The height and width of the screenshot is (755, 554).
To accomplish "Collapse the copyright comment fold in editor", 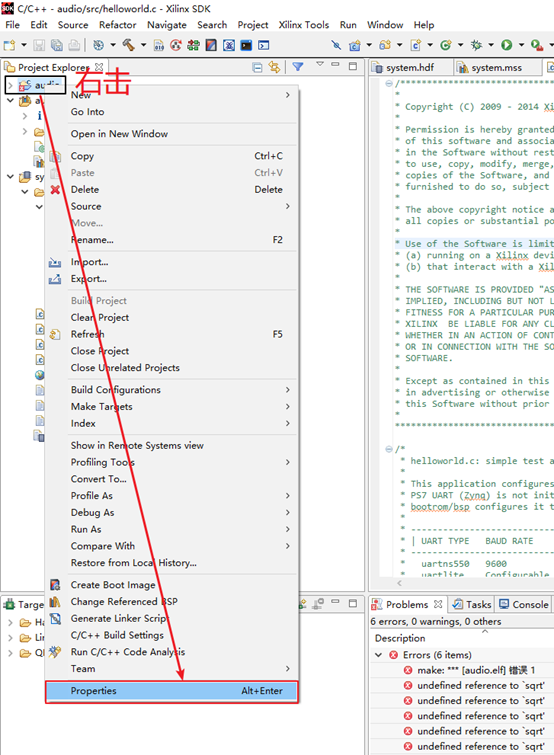I will 389,83.
